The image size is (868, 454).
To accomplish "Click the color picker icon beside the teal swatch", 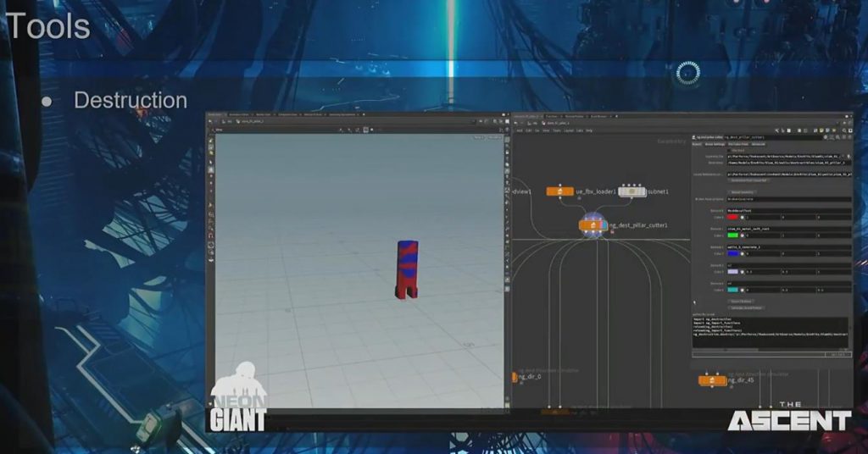I will pyautogui.click(x=743, y=290).
